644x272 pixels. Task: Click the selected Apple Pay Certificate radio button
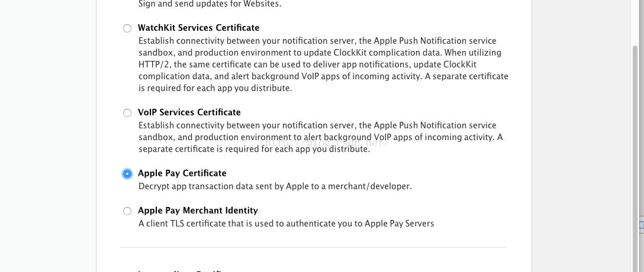click(127, 174)
